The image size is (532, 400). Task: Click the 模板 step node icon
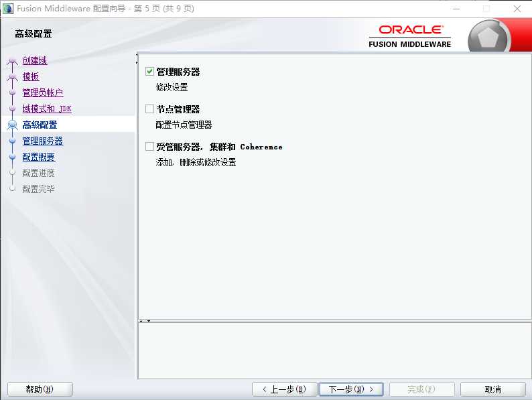[x=13, y=77]
